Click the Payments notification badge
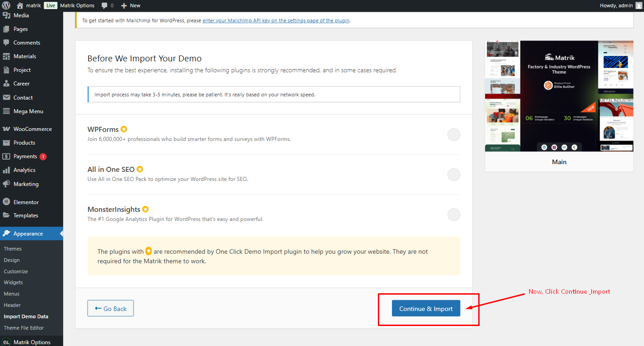Screen dimensions: 644x346 click(43, 156)
